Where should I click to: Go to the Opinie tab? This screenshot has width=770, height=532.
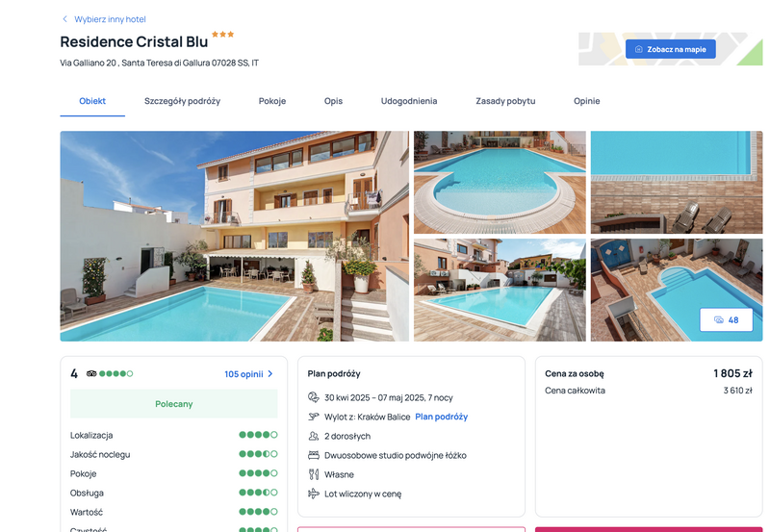587,101
